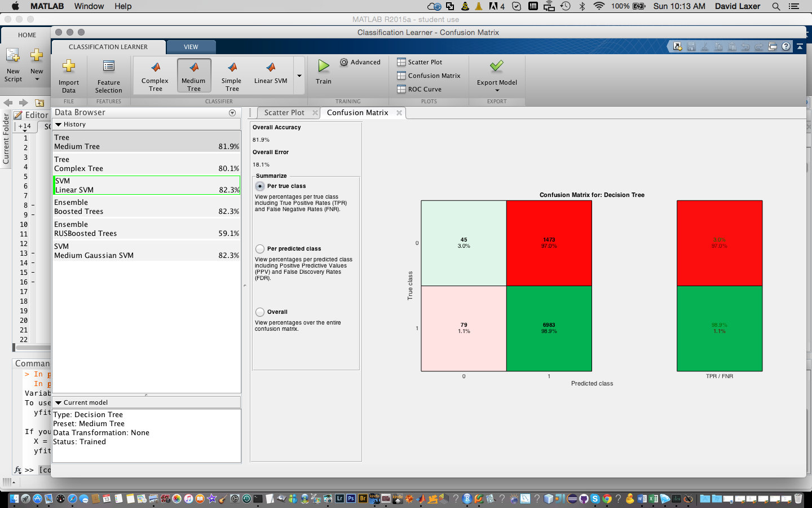Select the RUSBoosted Trees model in history
812x508 pixels.
tap(147, 229)
